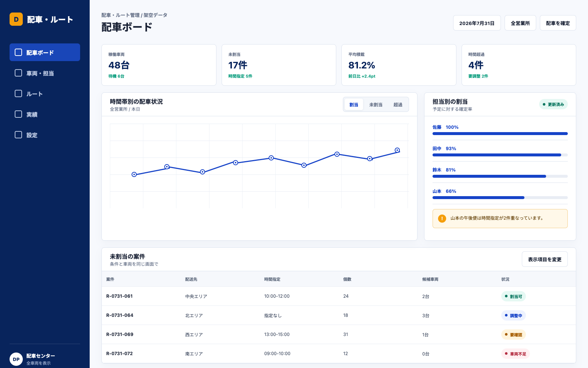Open the 全営業所 office selector

520,23
